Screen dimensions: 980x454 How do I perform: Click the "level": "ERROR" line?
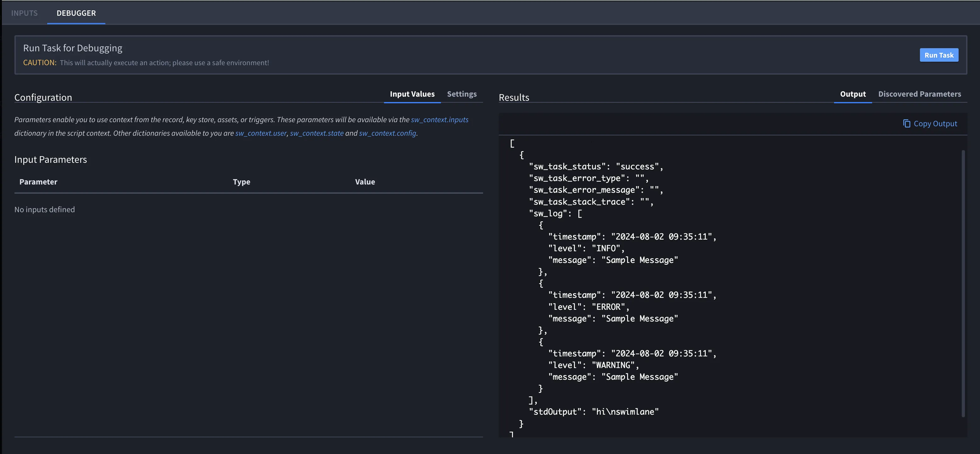[x=588, y=307]
